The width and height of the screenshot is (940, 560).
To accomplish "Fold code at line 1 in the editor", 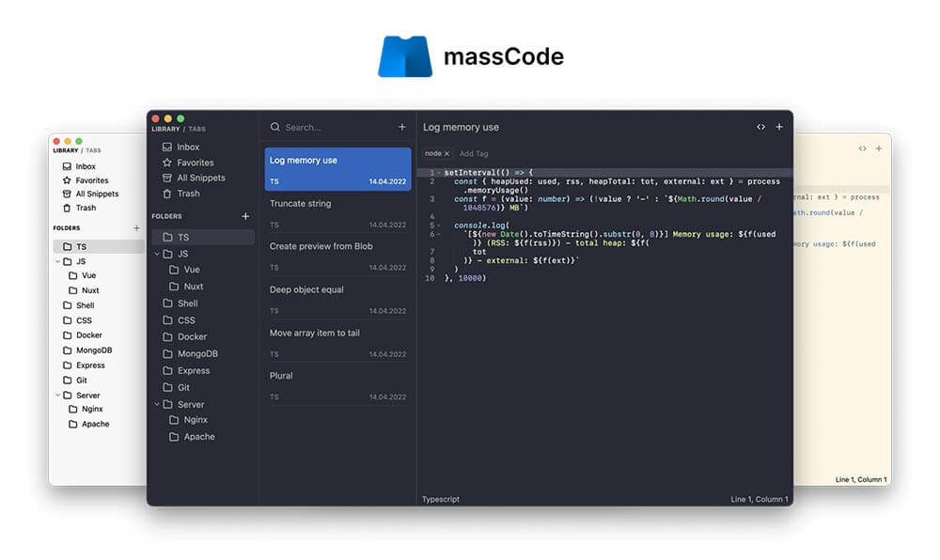I will pyautogui.click(x=439, y=173).
